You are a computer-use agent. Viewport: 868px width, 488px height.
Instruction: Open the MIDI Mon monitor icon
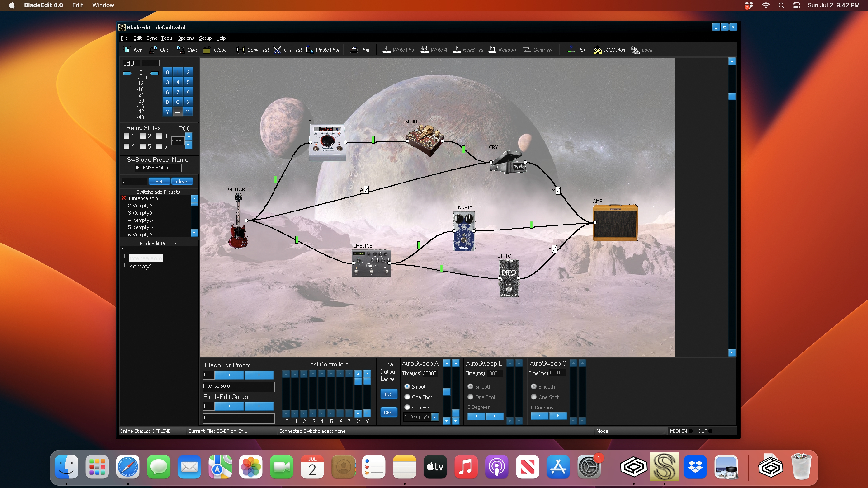click(x=597, y=50)
